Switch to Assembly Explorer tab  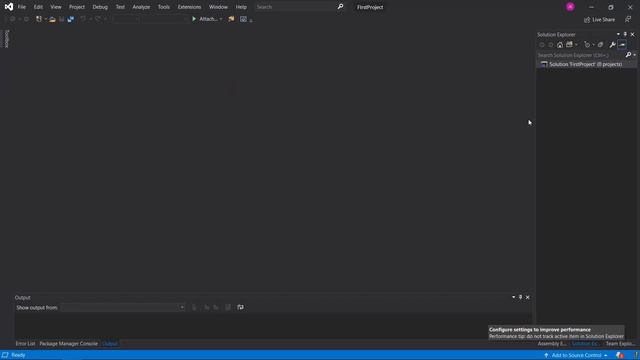click(552, 344)
